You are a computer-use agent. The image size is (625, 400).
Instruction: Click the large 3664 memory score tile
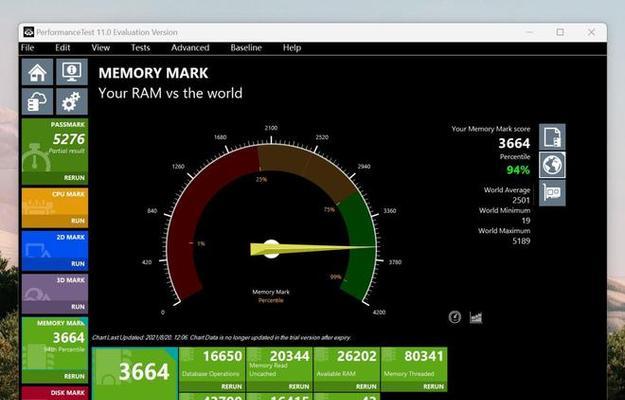[x=135, y=373]
